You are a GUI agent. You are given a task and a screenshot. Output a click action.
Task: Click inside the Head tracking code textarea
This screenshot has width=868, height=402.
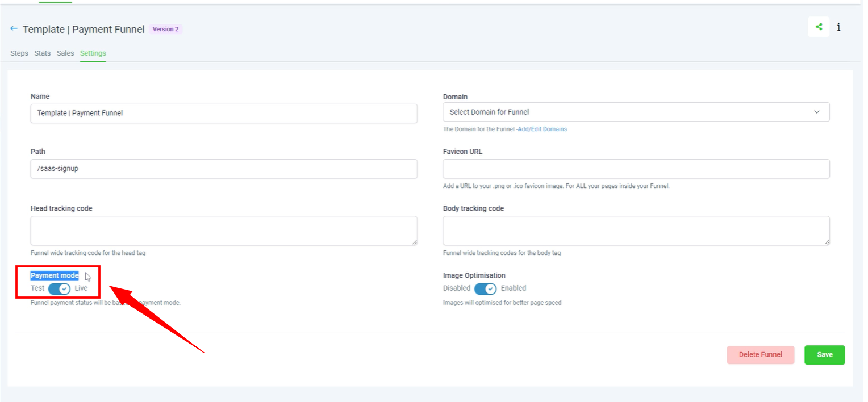(x=224, y=231)
